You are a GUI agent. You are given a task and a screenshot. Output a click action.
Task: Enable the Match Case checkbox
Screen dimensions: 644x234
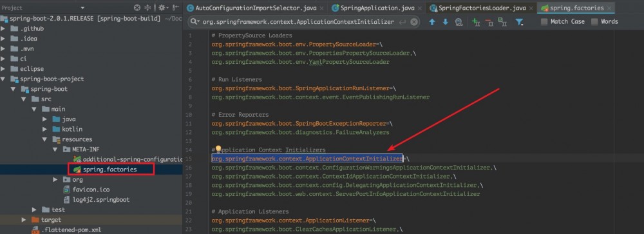pyautogui.click(x=544, y=22)
